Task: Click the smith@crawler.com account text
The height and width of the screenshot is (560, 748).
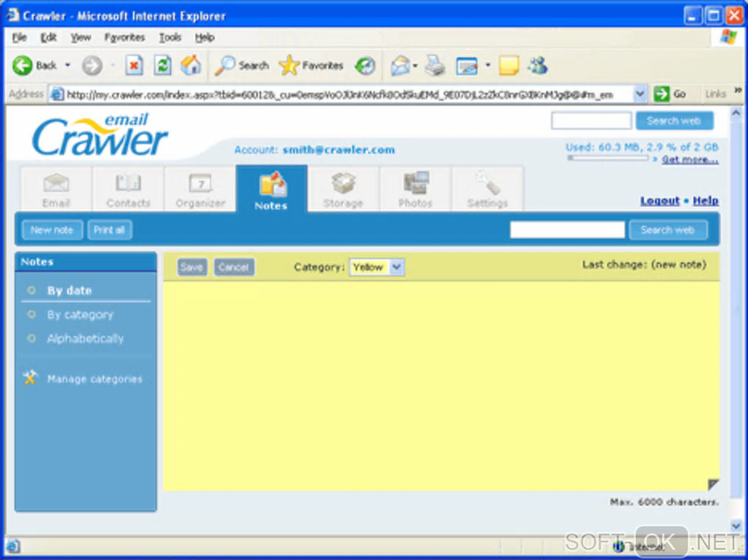Action: [x=339, y=150]
